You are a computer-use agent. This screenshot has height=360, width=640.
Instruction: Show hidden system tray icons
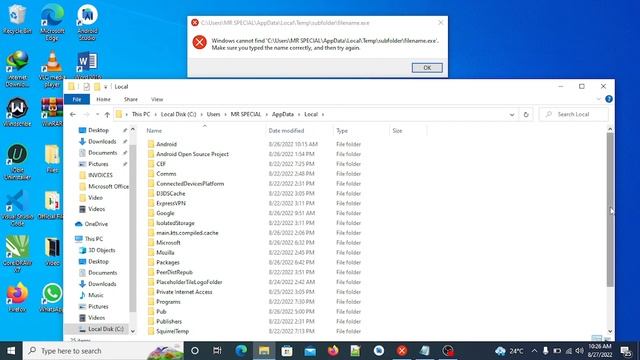coord(534,351)
